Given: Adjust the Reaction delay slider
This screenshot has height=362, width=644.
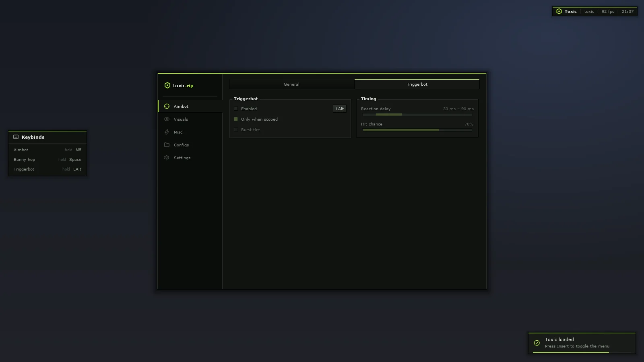Looking at the screenshot, I should point(417,115).
